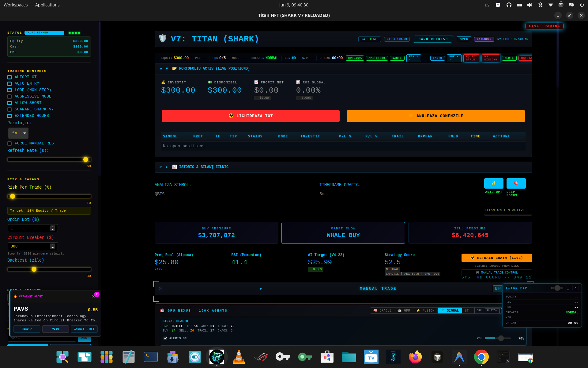The image size is (588, 368).
Task: Open the green key password app
Action: coord(305,357)
